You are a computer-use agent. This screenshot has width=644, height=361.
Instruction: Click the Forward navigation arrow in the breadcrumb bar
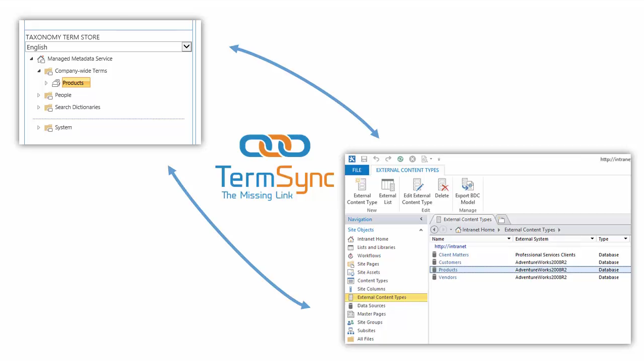pyautogui.click(x=443, y=230)
